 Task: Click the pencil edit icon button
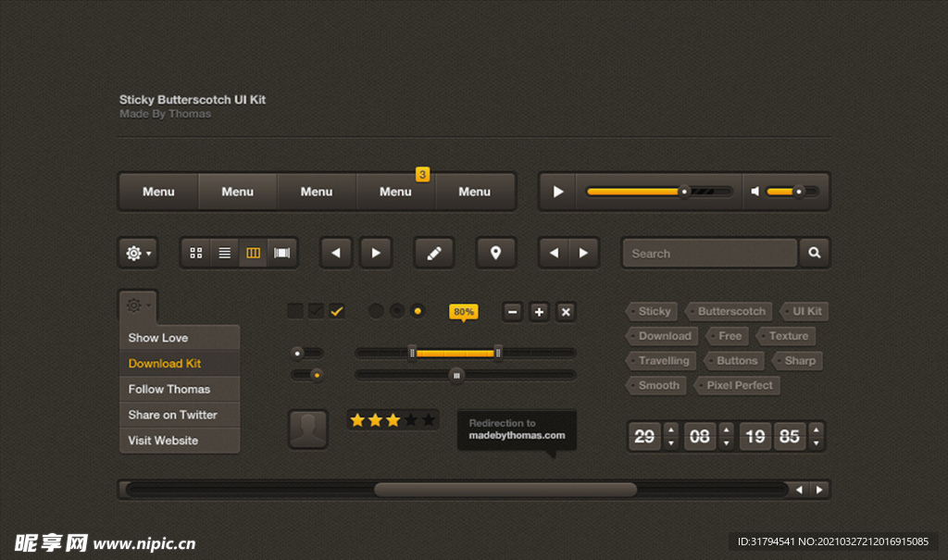coord(433,253)
